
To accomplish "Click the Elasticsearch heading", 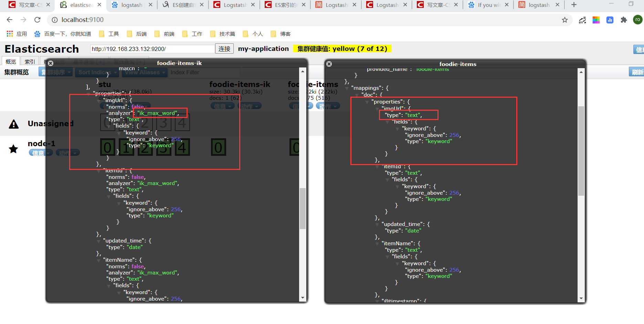I will (42, 49).
